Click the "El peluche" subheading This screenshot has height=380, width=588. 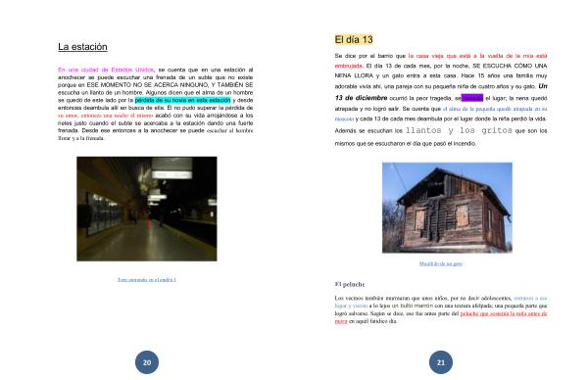[350, 284]
